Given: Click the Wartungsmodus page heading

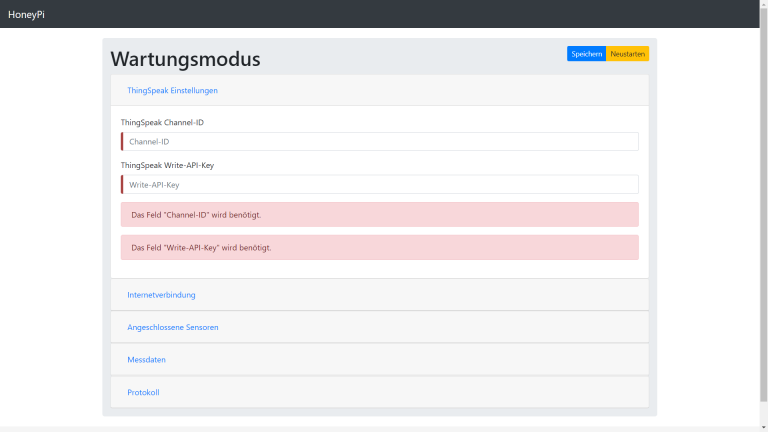Looking at the screenshot, I should click(185, 59).
